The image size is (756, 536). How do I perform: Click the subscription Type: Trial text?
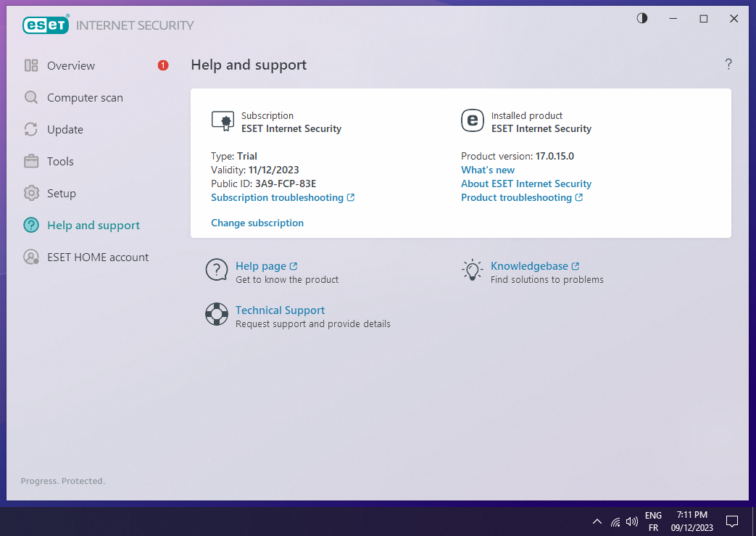coord(234,157)
